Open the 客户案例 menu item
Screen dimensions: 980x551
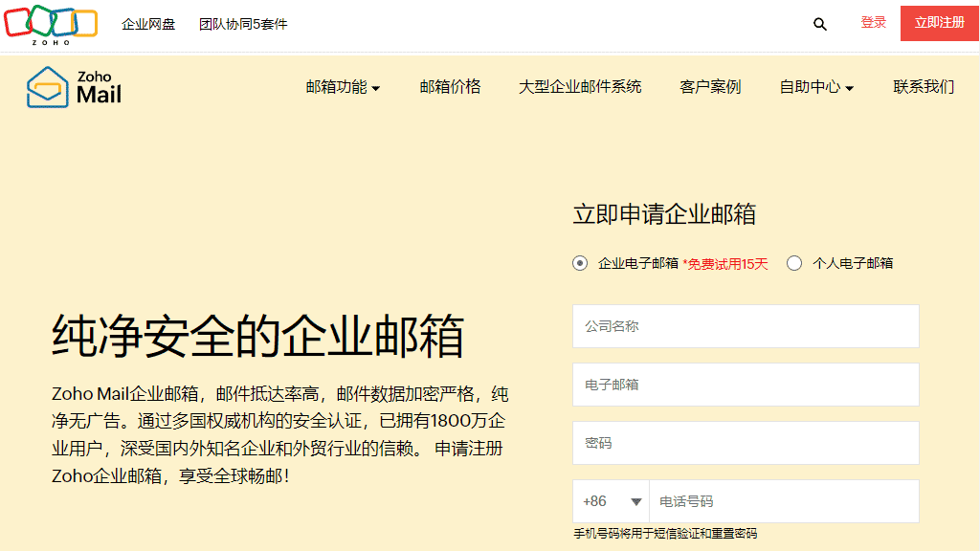pos(710,87)
